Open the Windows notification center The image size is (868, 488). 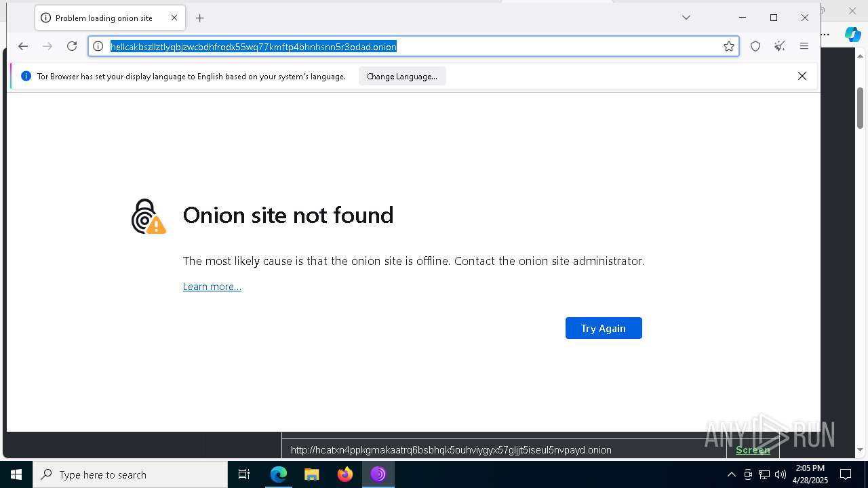846,474
